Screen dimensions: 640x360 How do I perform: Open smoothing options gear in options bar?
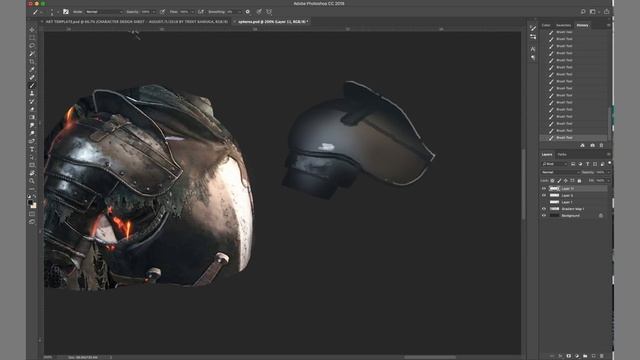coord(247,12)
